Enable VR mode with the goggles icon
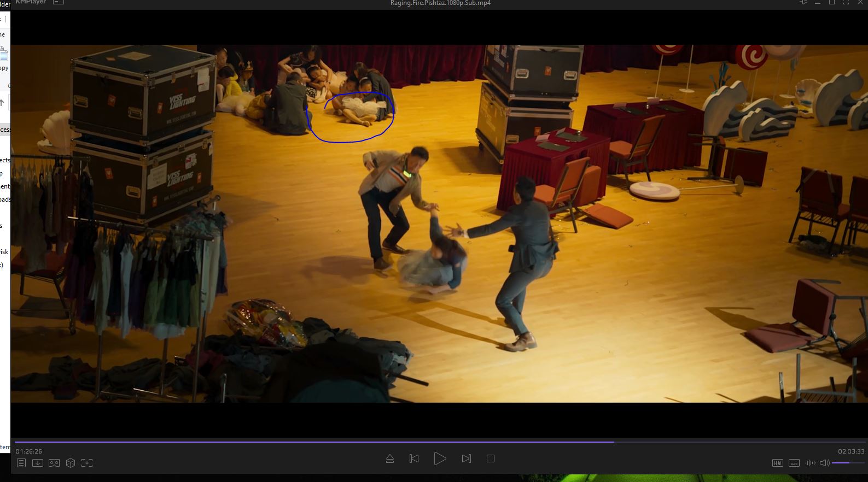 click(x=54, y=463)
